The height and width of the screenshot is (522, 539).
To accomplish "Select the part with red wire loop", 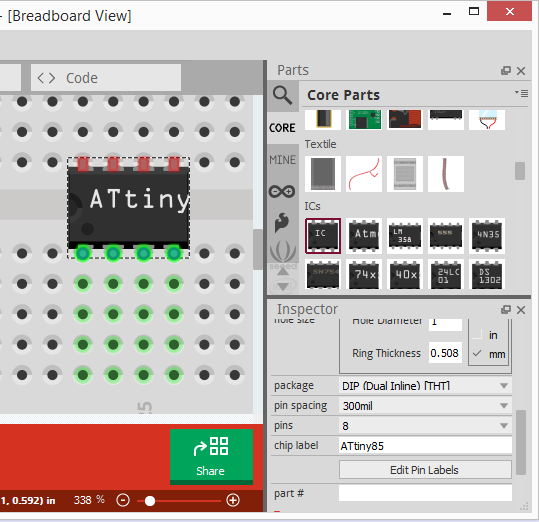I will click(487, 120).
